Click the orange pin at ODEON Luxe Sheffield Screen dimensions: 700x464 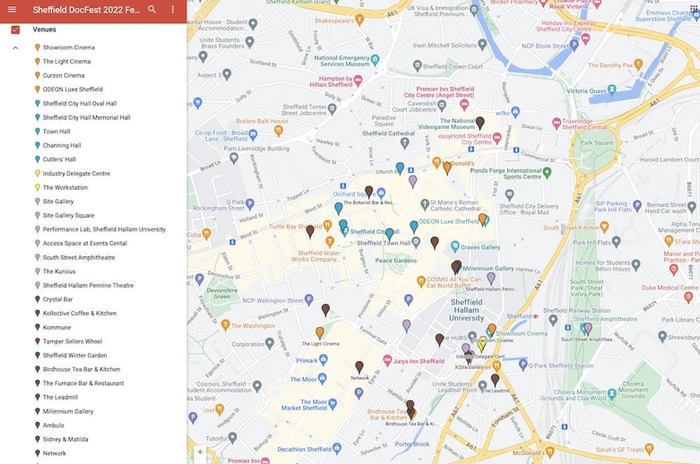[x=482, y=219]
